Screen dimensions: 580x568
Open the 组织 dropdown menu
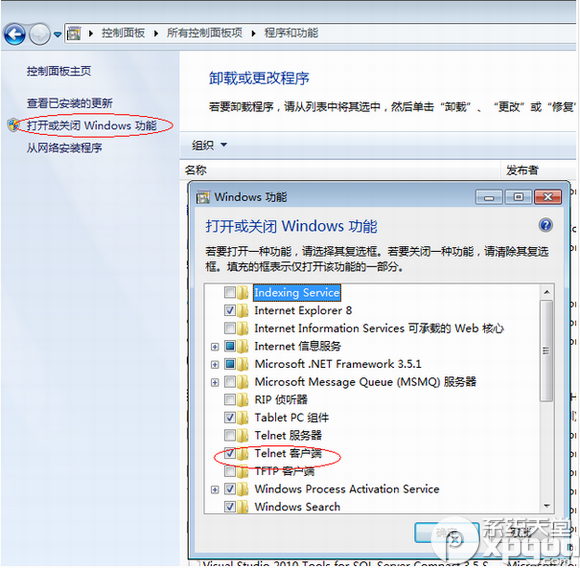(x=209, y=145)
